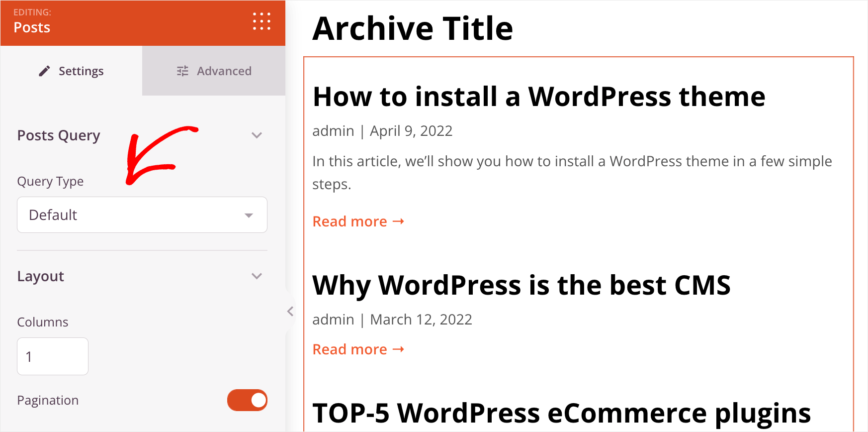Click the sliders icon beside Advanced
Viewport: 868px width, 432px height.
click(183, 71)
